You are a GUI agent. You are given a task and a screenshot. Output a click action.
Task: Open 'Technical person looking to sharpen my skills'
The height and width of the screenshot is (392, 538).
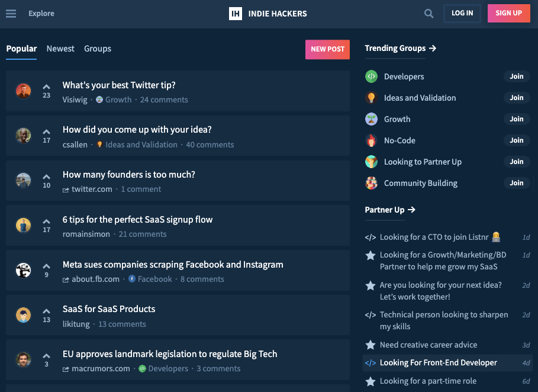coord(444,320)
